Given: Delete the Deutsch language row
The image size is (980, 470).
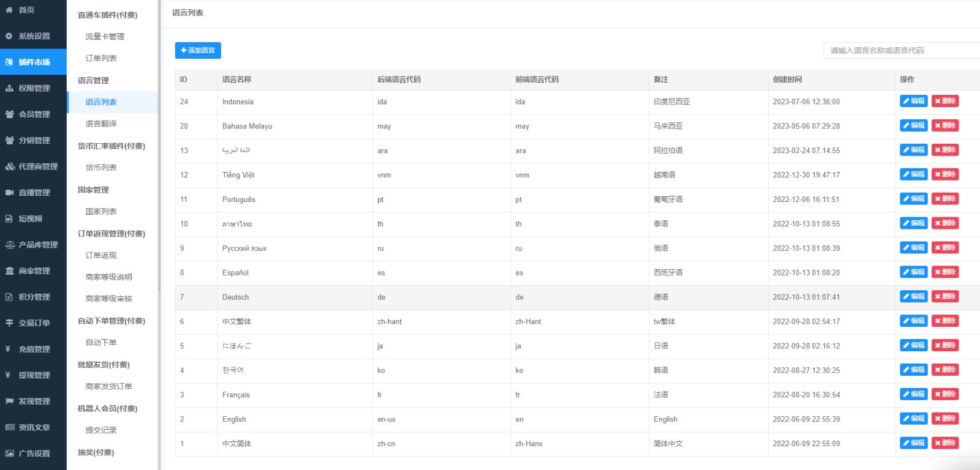Looking at the screenshot, I should click(944, 296).
